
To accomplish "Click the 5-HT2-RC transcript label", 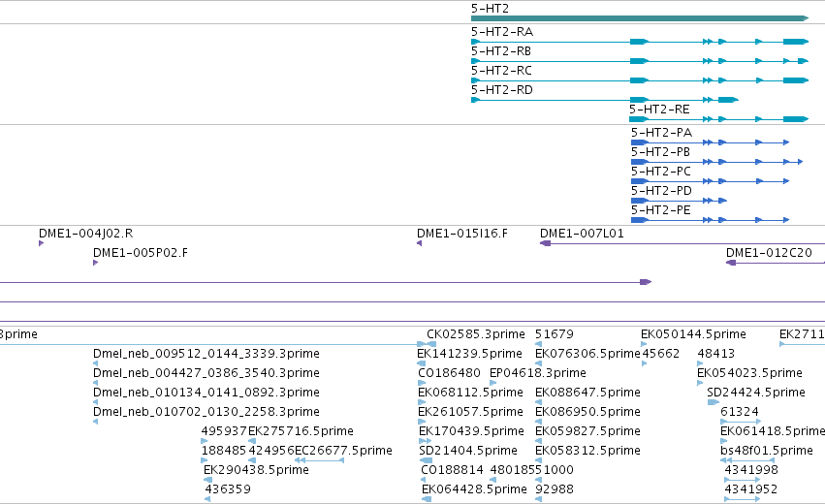I will pos(501,71).
